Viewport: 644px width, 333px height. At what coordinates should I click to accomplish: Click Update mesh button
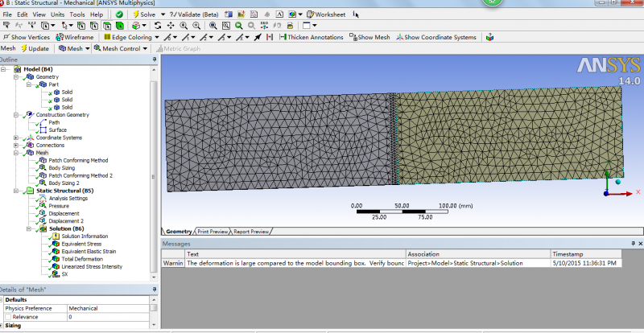pos(38,48)
